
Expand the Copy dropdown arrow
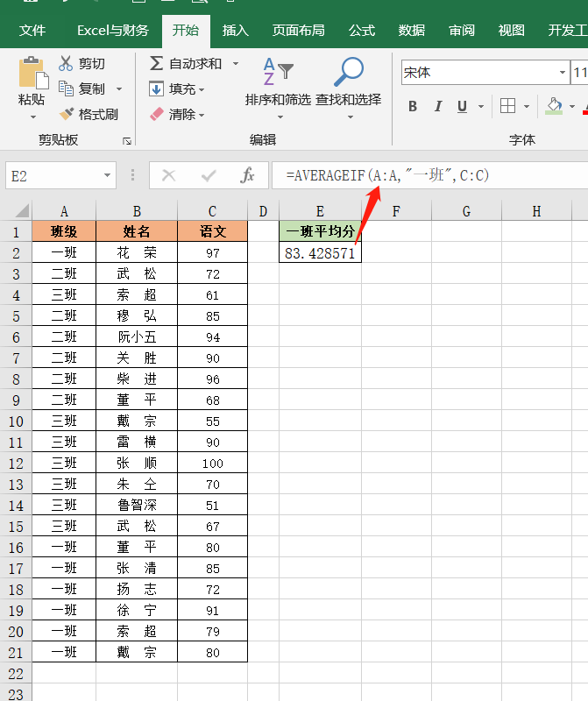(119, 89)
